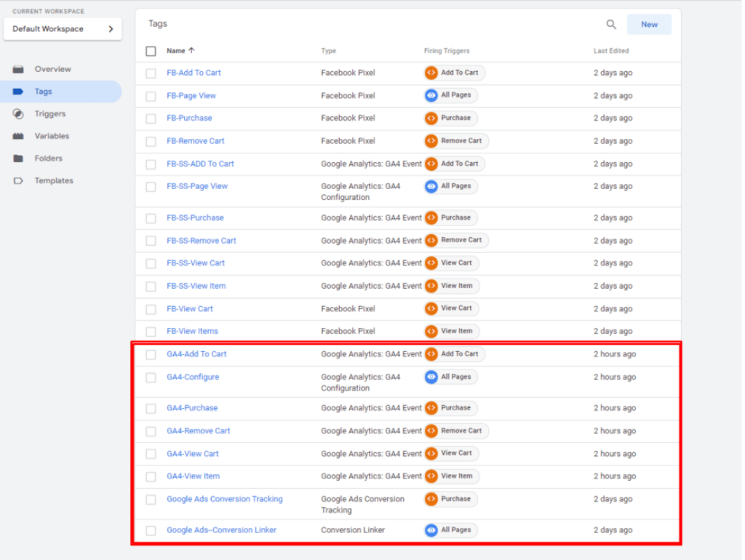
Task: Click the search magnifier icon in Tags
Action: pos(611,25)
